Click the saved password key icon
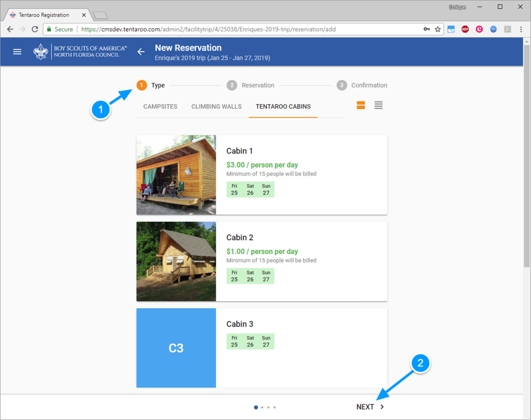Screen dimensions: 531x420 (426, 29)
